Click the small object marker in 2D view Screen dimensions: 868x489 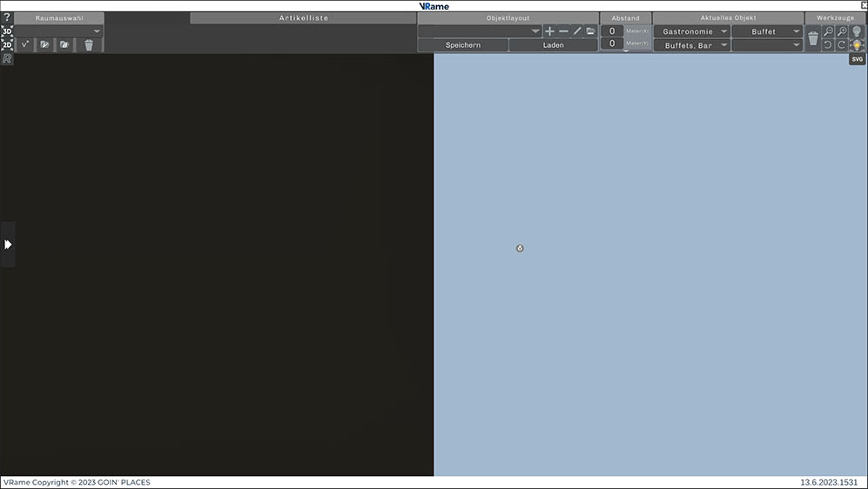click(x=519, y=248)
